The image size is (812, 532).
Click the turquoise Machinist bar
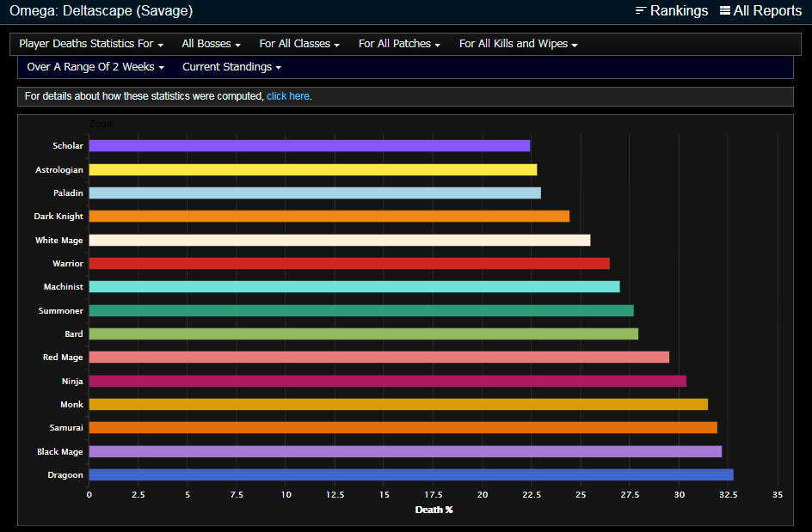(x=354, y=287)
